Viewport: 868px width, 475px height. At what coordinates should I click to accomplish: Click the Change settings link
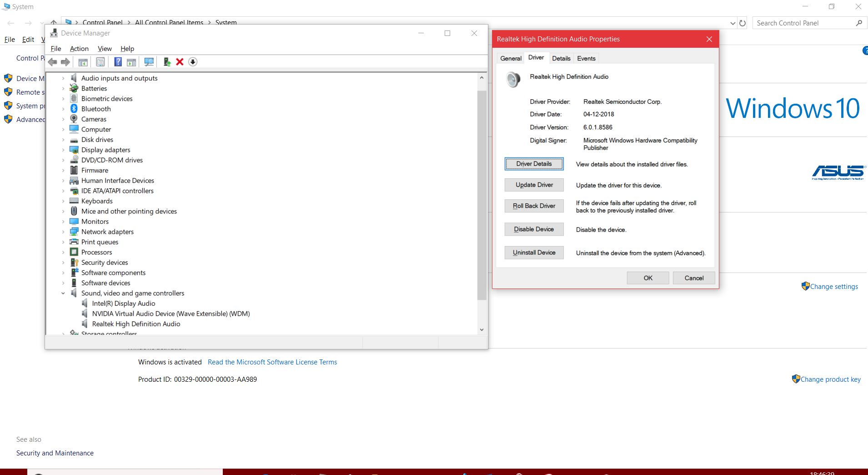click(x=834, y=287)
